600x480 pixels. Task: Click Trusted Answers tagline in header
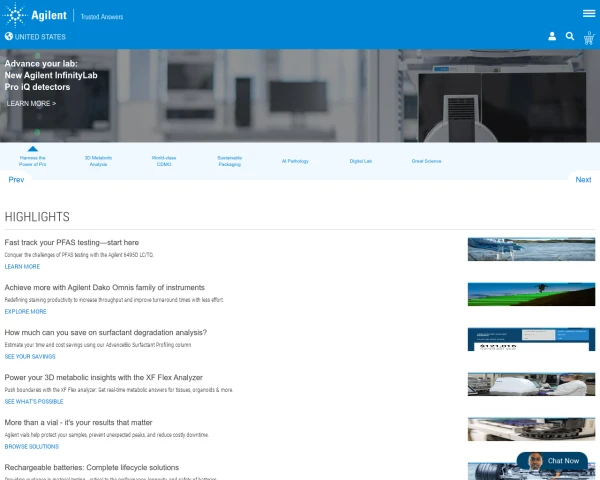click(102, 17)
